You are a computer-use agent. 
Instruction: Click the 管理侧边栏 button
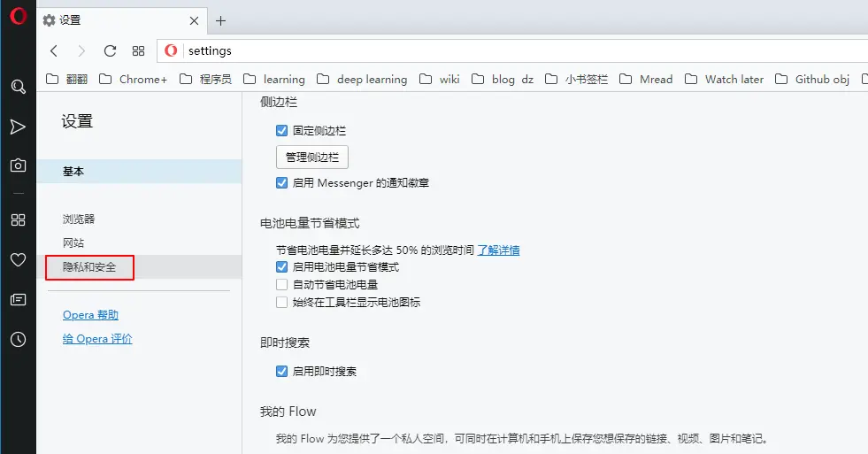tap(312, 158)
